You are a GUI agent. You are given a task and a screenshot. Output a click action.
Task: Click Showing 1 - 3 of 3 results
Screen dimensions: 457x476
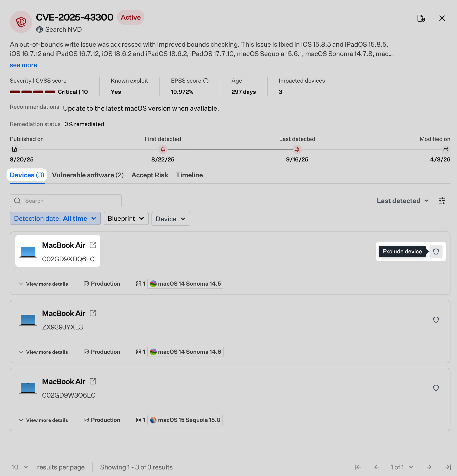coord(136,467)
